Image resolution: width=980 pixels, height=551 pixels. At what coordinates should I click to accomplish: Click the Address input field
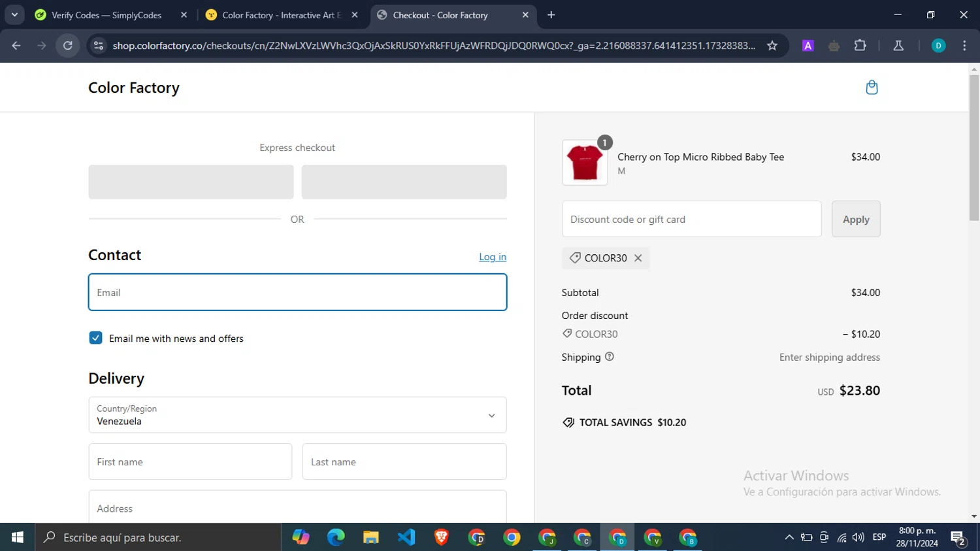click(x=297, y=507)
